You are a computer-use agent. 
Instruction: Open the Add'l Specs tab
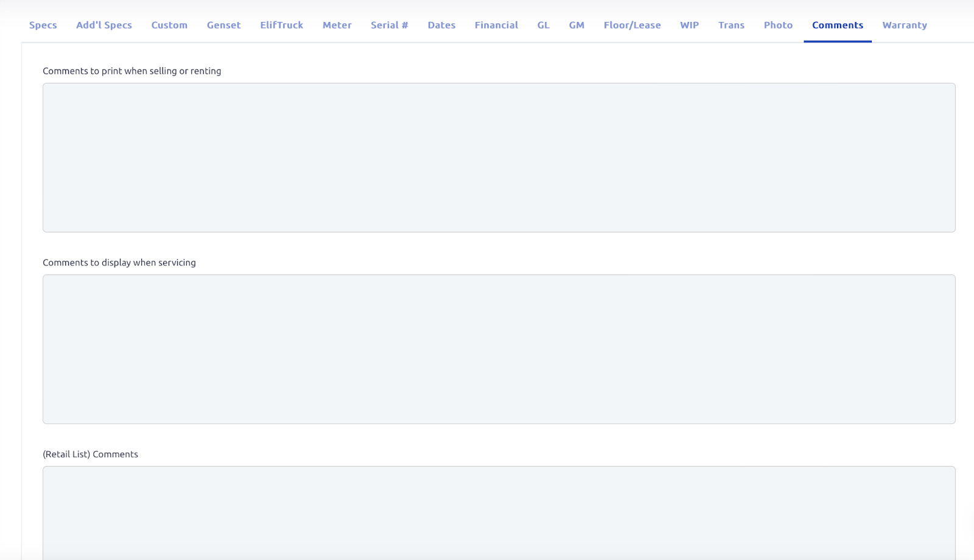point(104,25)
